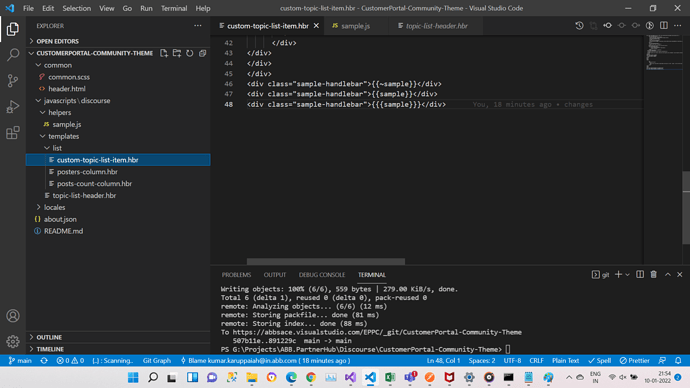Image resolution: width=690 pixels, height=388 pixels.
Task: Open about.json in the explorer
Action: pos(60,219)
